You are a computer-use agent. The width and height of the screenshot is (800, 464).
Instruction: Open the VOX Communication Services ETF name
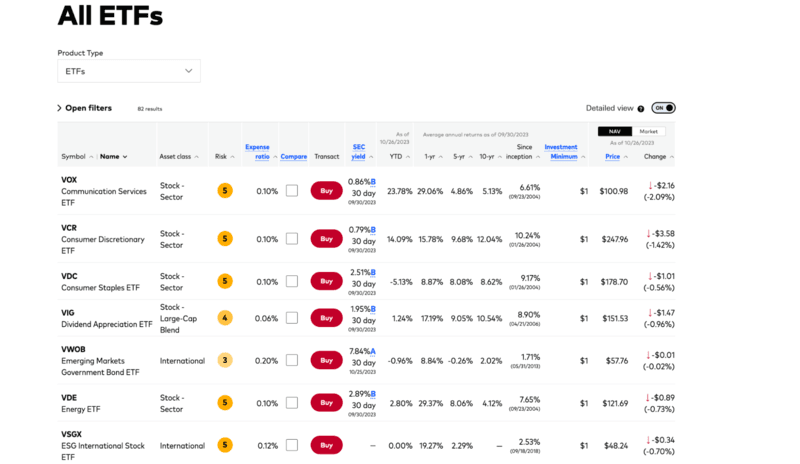pyautogui.click(x=104, y=197)
